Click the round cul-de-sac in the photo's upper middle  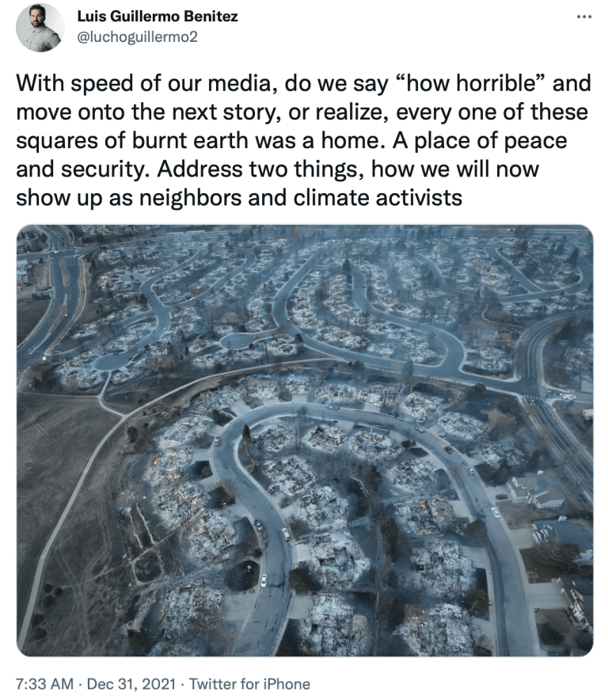[x=238, y=341]
